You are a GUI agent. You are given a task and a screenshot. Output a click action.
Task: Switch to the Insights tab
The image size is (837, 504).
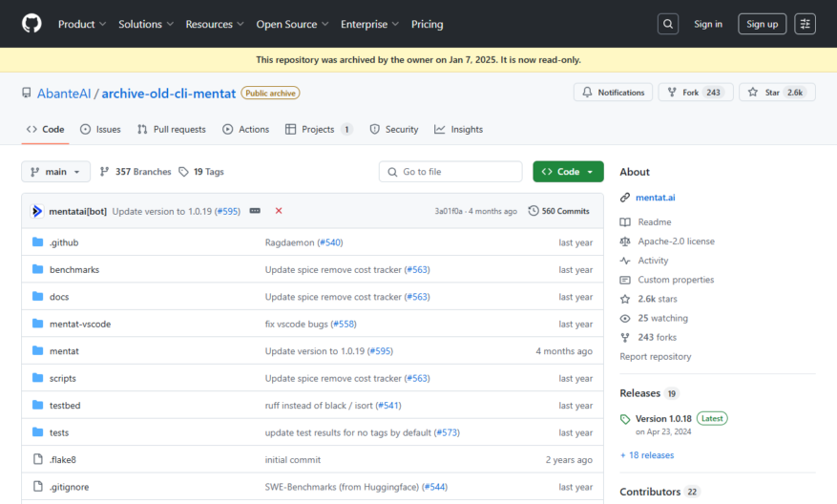click(458, 129)
